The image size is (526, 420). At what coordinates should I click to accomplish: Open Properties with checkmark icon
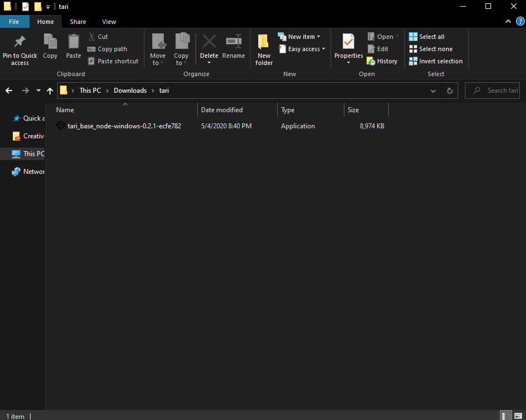348,42
